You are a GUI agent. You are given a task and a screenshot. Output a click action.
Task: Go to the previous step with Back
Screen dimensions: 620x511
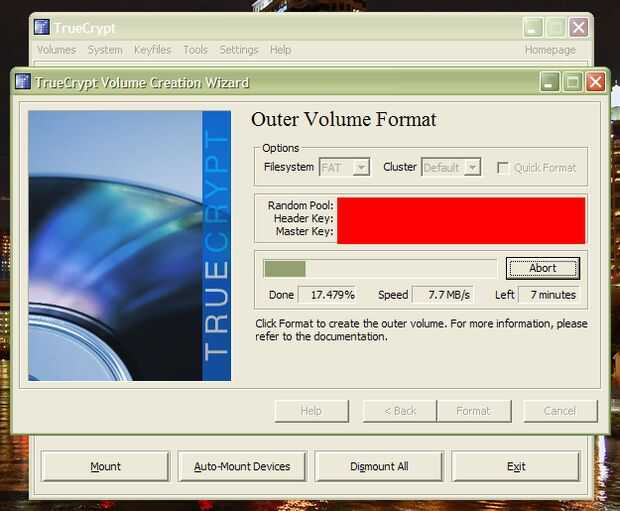pos(400,411)
